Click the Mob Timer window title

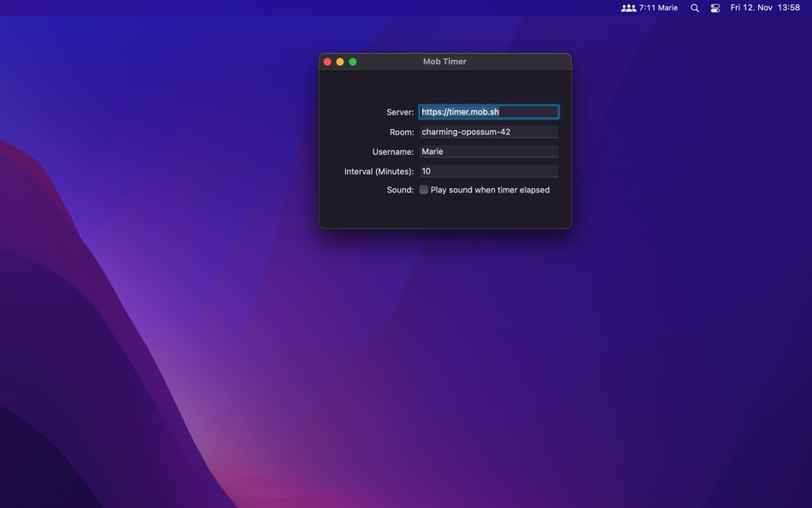444,62
